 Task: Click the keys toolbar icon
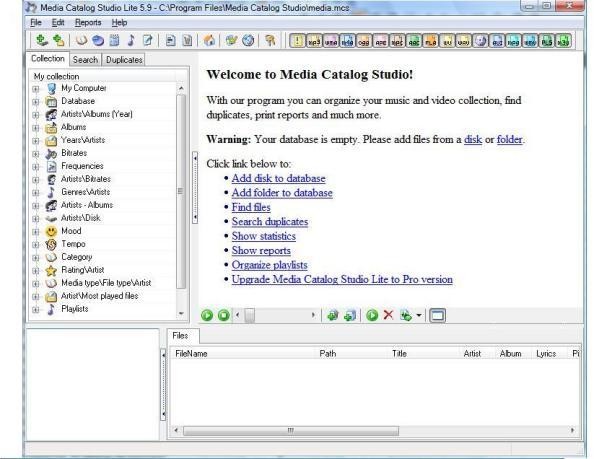270,40
